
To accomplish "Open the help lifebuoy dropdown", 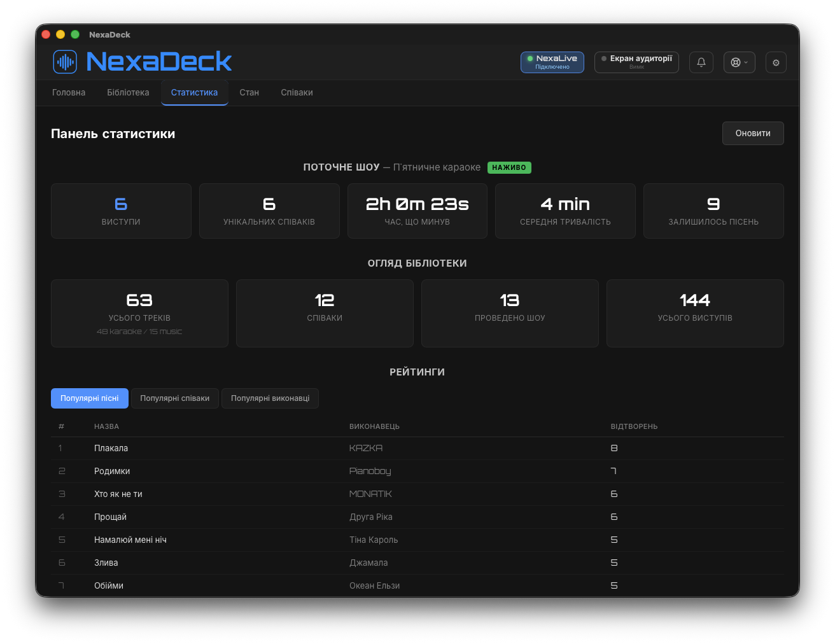I will tap(740, 62).
